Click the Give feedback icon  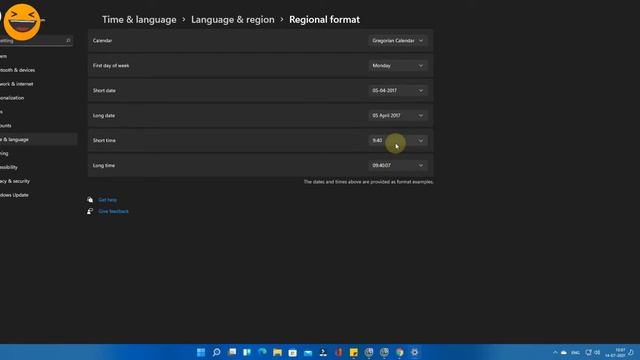[90, 211]
